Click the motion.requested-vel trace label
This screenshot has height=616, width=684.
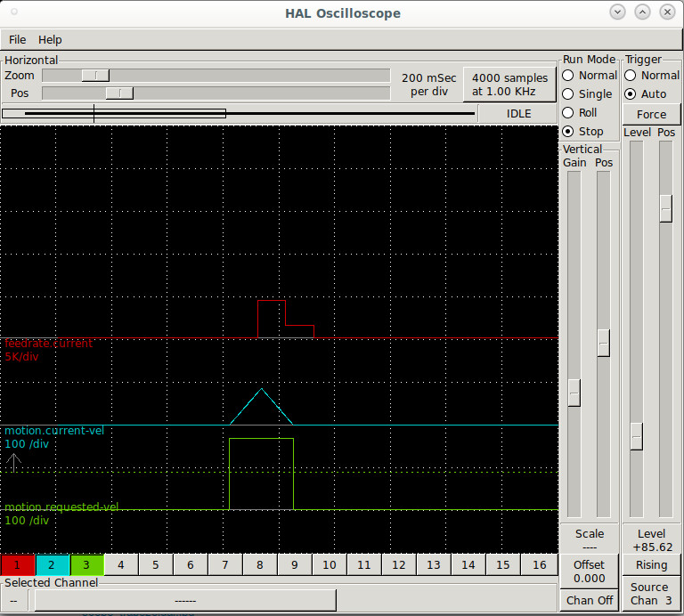61,507
